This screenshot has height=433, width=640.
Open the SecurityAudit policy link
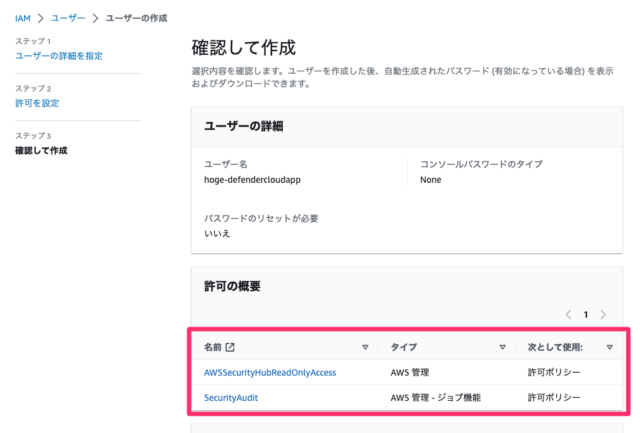coord(231,397)
